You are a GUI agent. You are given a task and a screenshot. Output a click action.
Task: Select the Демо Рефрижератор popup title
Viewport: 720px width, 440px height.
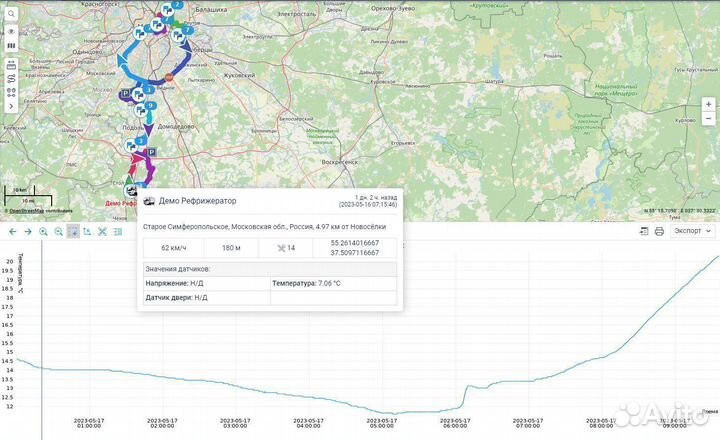pos(200,200)
